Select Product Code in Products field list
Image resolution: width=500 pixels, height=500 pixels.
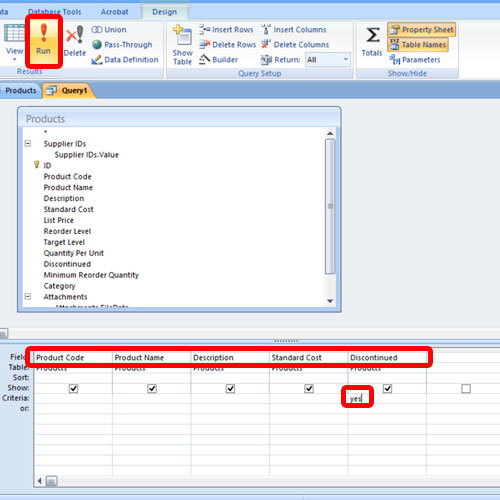point(67,176)
